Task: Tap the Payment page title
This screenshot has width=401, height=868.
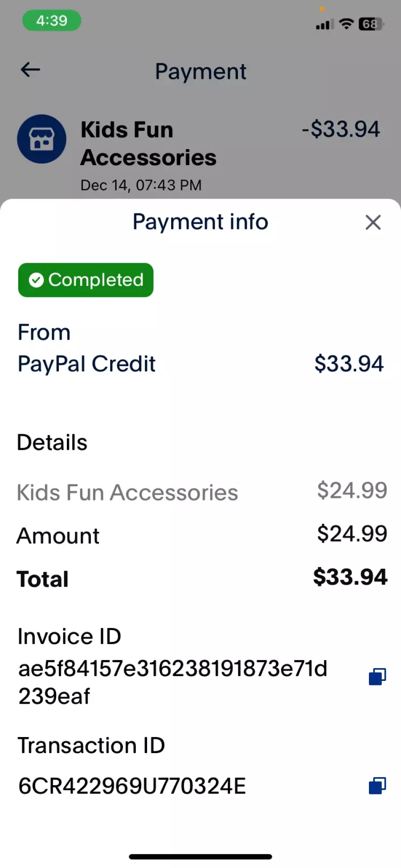Action: 200,71
